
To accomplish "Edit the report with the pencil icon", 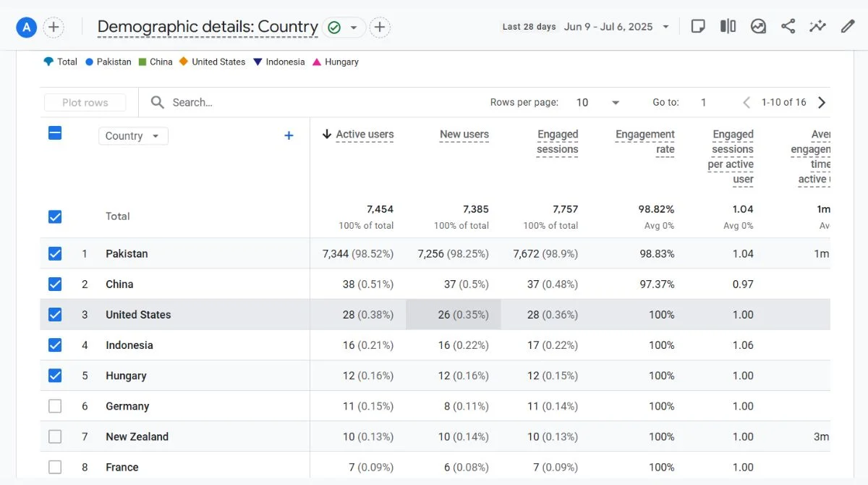I will pos(848,27).
